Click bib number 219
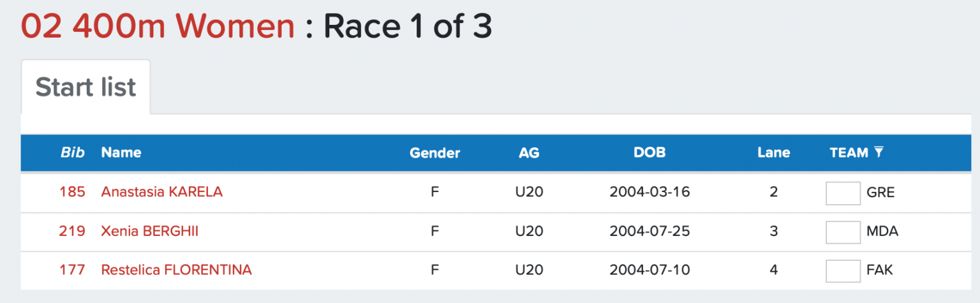This screenshot has width=980, height=303. click(72, 231)
